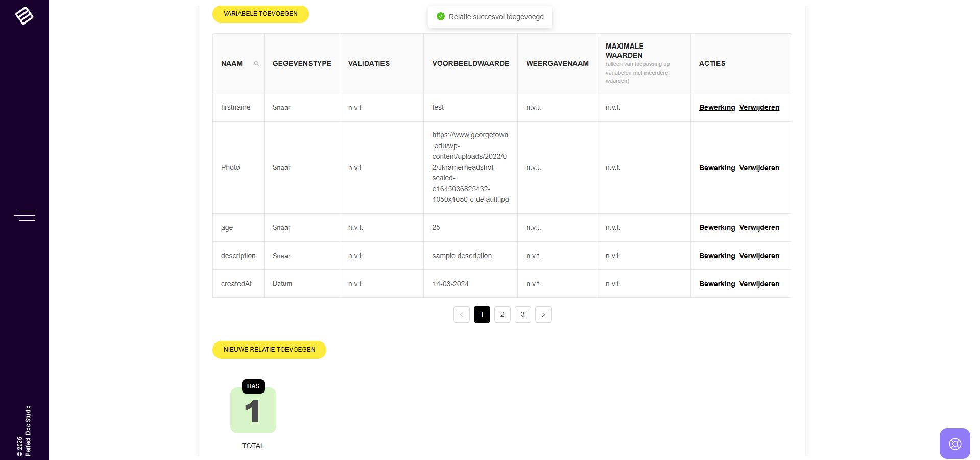The image size is (980, 460).
Task: Click the VARIABELE TOEVOEGEN button
Action: [260, 14]
